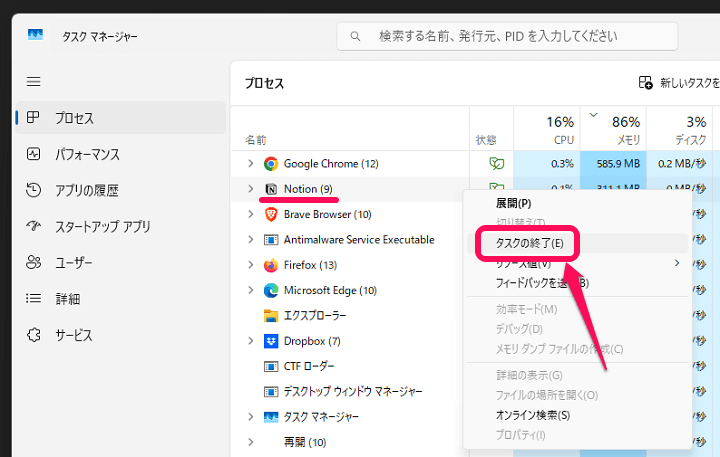
Task: Click the efficiency leaf icon on Chrome row
Action: tap(496, 163)
